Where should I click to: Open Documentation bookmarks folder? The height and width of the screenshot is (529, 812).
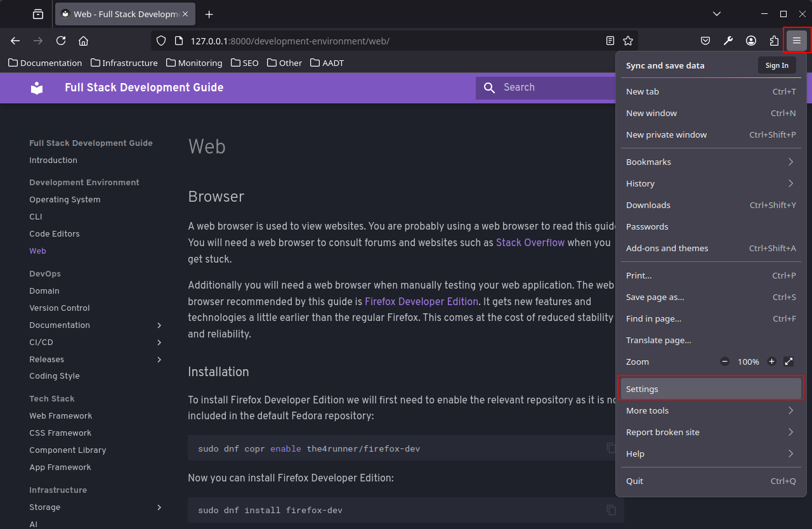[45, 63]
